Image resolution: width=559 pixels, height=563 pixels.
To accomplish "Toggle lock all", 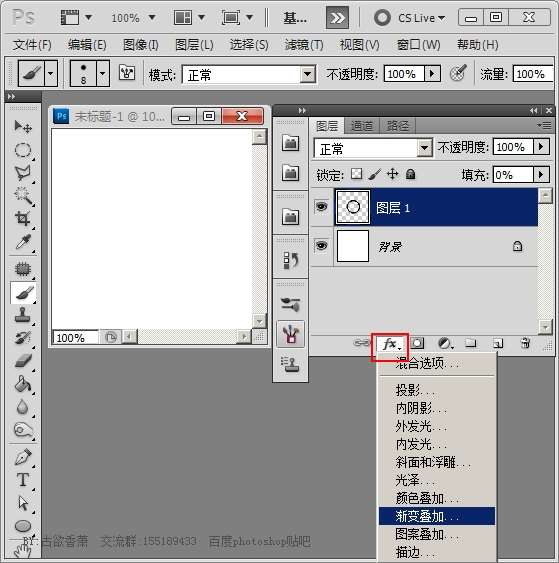I will tap(410, 174).
